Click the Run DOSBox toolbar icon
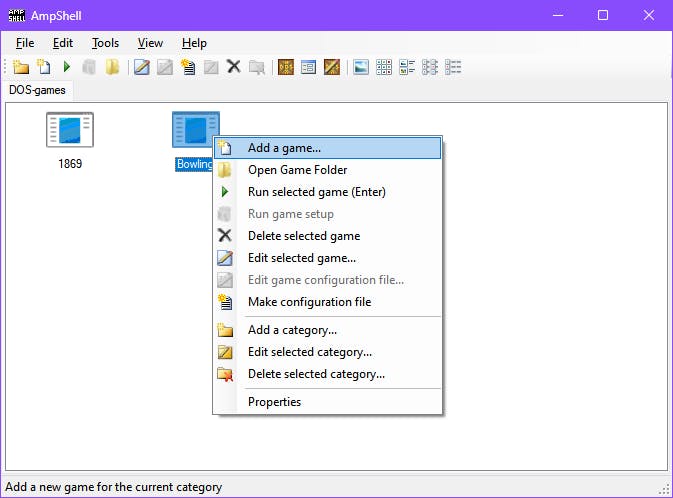 coord(286,67)
